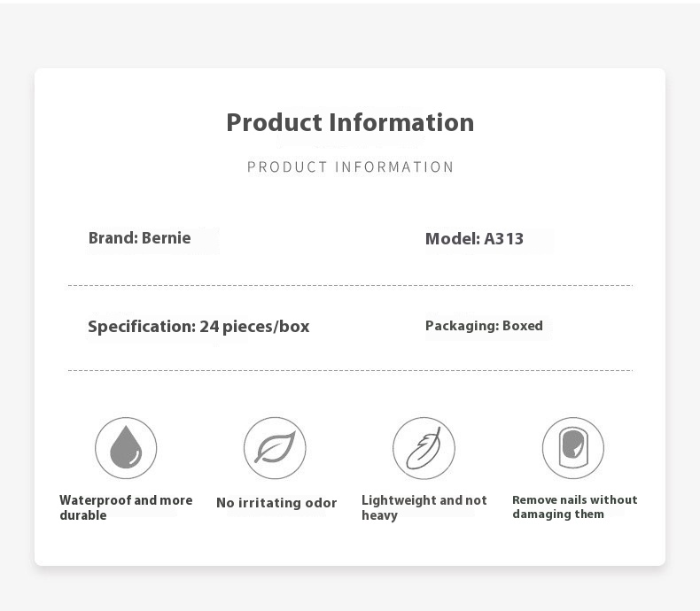700x611 pixels.
Task: Click the lower dashed divider line
Action: click(x=350, y=370)
